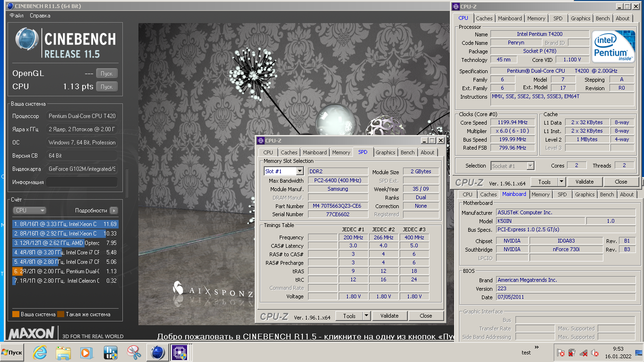The height and width of the screenshot is (362, 644).
Task: Click Show Desktop icon beside the clock
Action: (x=639, y=353)
